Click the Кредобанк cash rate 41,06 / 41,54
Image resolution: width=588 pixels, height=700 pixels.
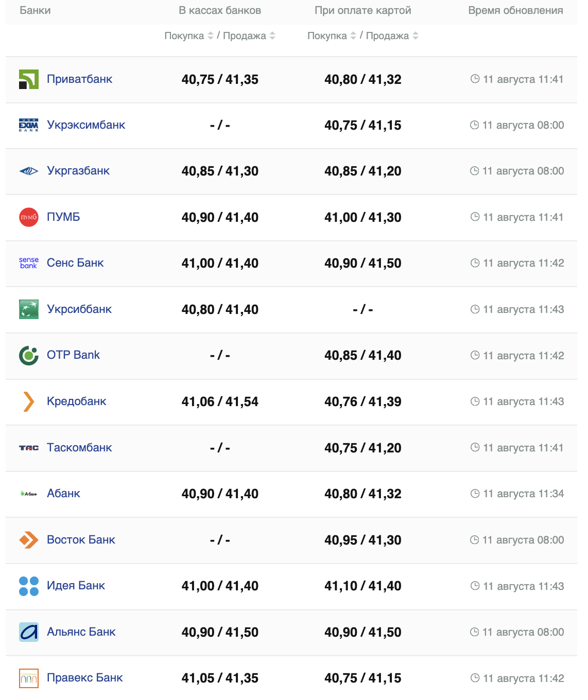coord(220,401)
